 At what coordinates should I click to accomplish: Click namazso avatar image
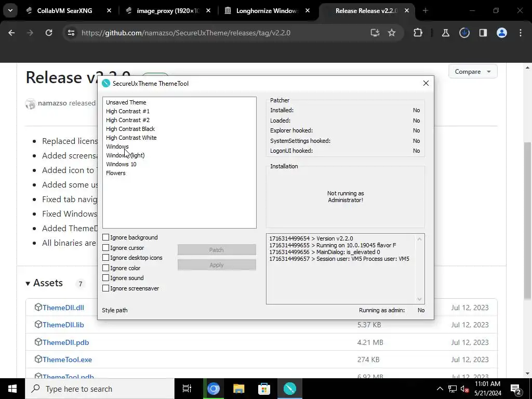pos(30,104)
